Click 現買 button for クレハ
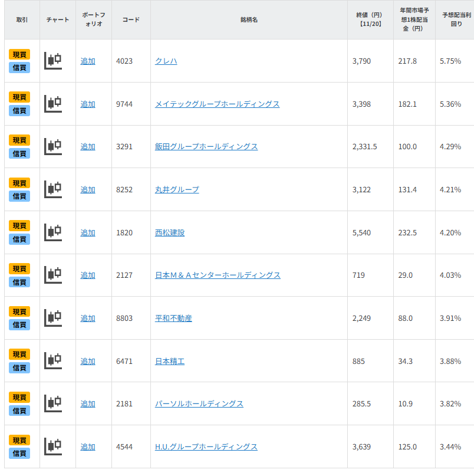This screenshot has width=474, height=476. point(19,54)
